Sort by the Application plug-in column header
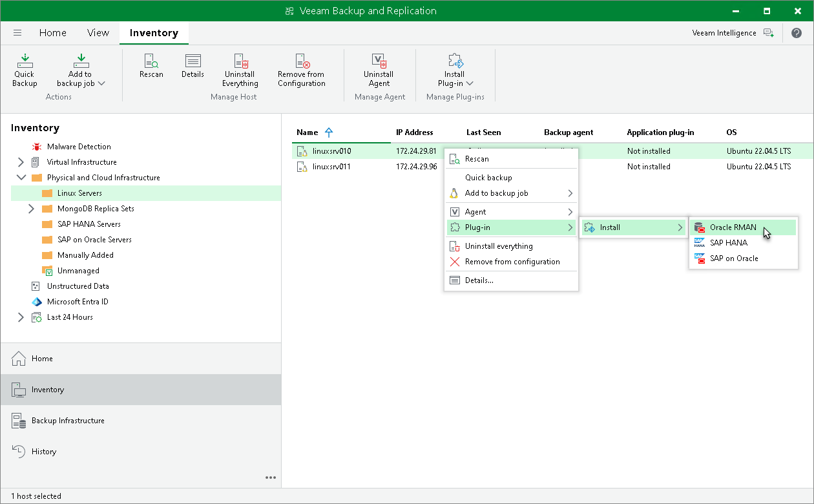Viewport: 814px width, 504px height. [660, 132]
